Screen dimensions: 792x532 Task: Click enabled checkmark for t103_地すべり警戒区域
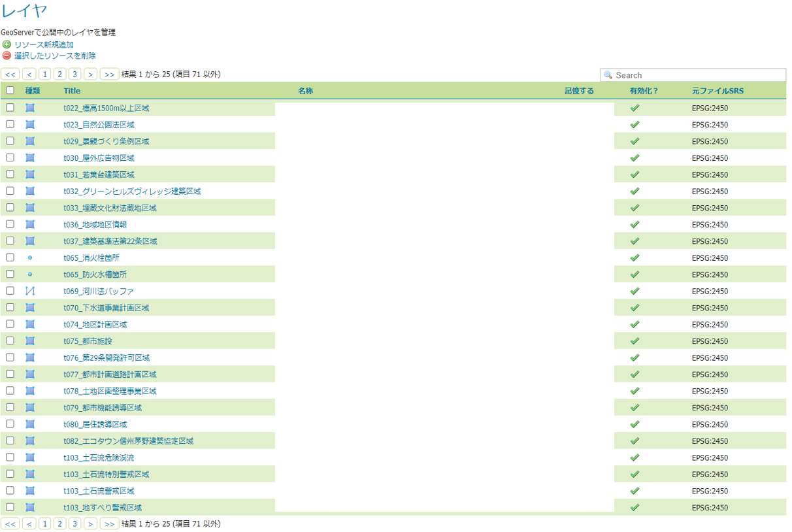[x=634, y=507]
